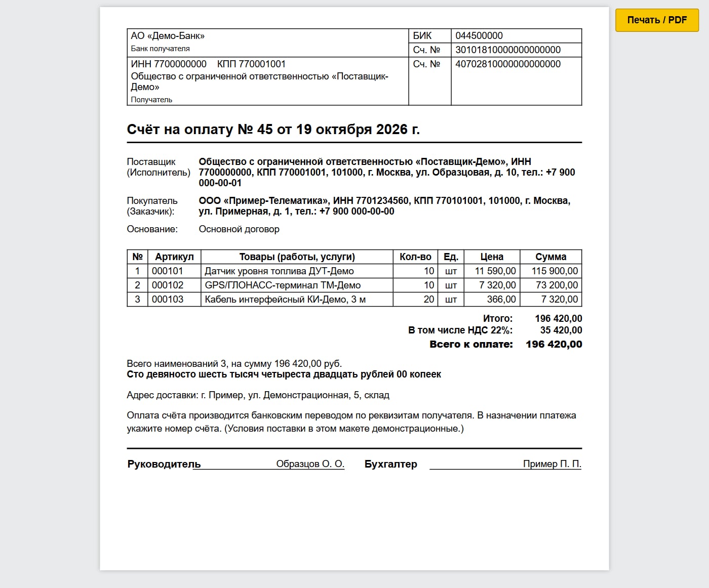Click the Получатель caption
This screenshot has width=709, height=588.
pos(151,100)
